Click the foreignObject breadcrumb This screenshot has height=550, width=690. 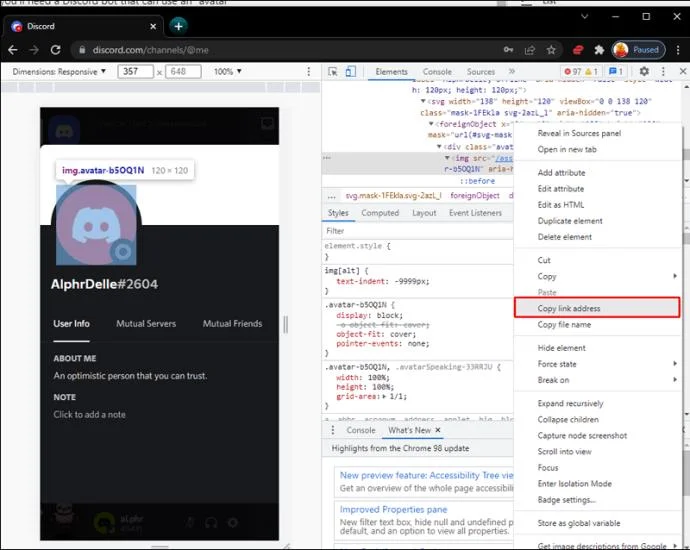475,196
